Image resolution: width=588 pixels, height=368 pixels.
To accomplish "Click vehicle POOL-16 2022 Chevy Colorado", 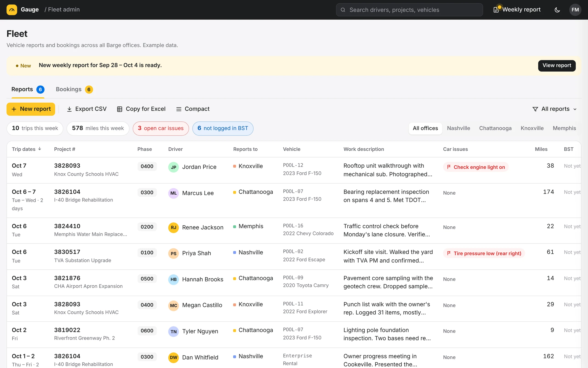I will [x=308, y=230].
